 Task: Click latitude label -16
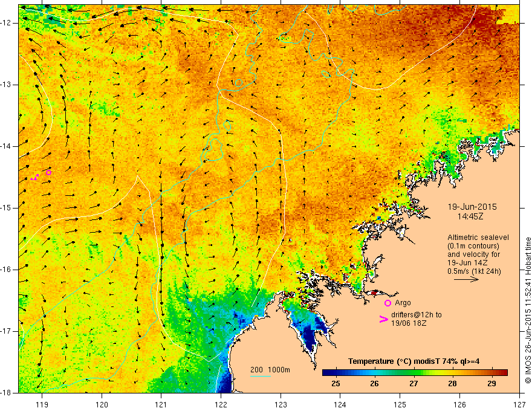tap(7, 270)
